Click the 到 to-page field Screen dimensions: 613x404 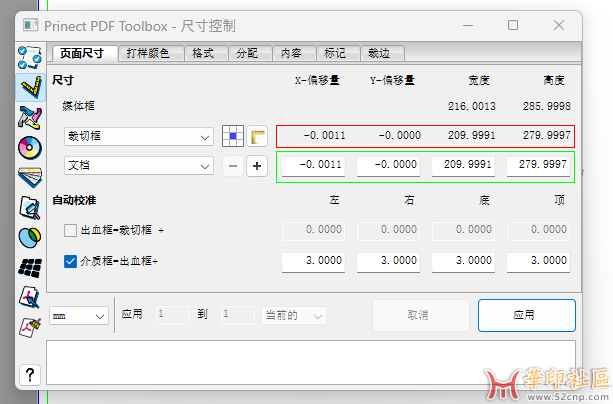[238, 315]
